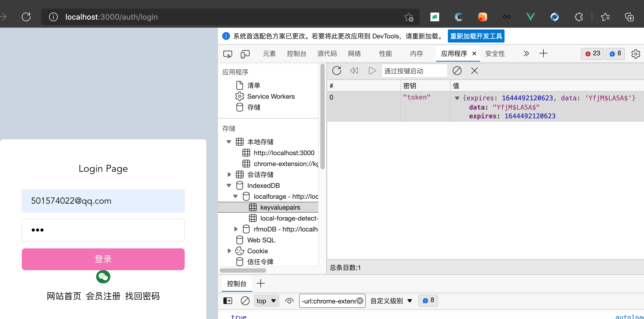Open the top context dropdown
The width and height of the screenshot is (644, 319).
click(x=266, y=301)
